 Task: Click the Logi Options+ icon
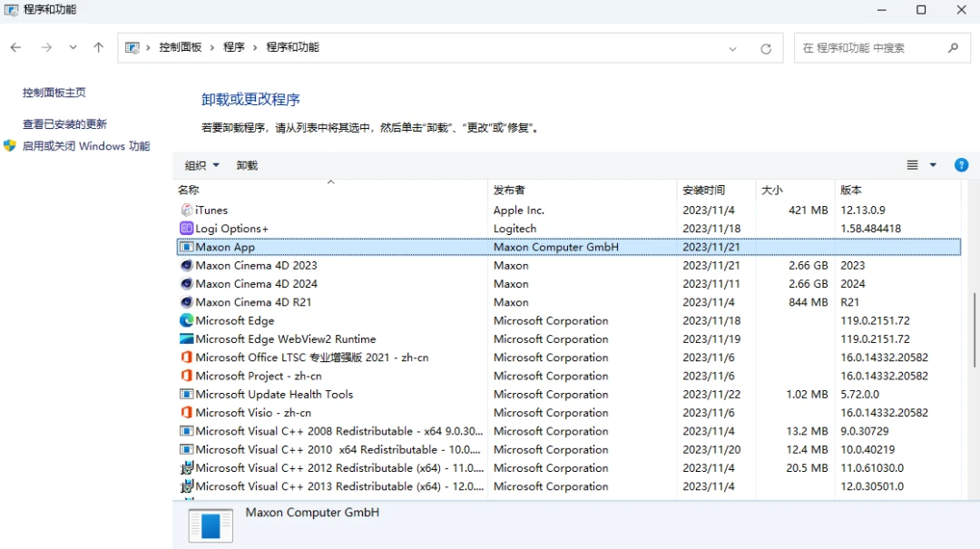pyautogui.click(x=186, y=229)
